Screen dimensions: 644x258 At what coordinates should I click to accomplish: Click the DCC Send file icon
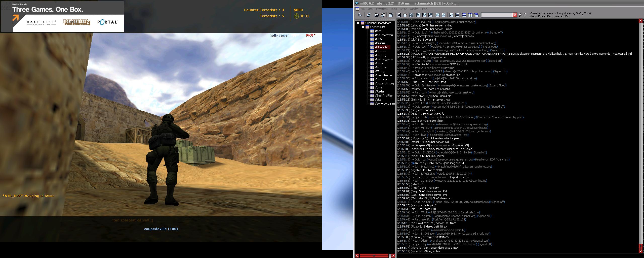coord(418,15)
